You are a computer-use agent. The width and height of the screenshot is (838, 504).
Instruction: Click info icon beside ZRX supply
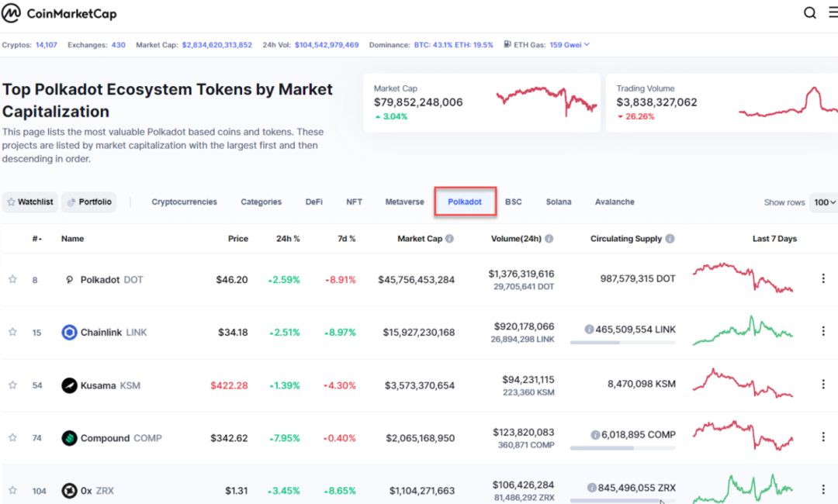pos(591,488)
